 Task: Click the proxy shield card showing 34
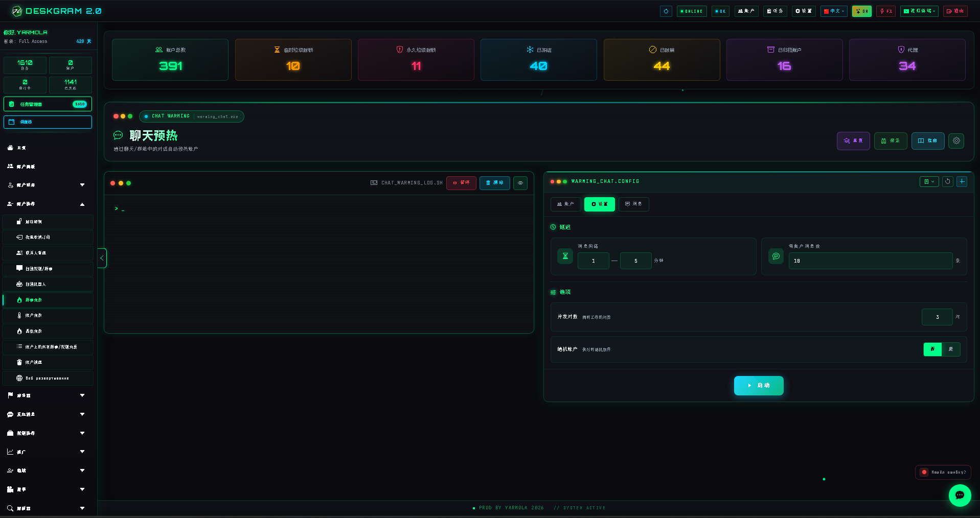pyautogui.click(x=907, y=60)
